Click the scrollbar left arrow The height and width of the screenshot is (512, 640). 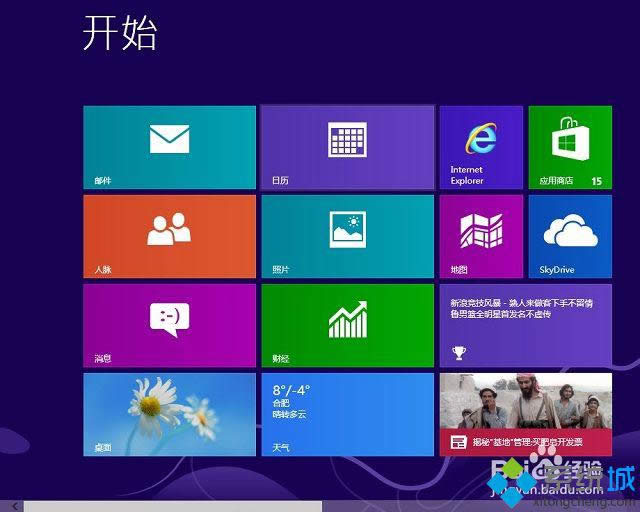15,506
